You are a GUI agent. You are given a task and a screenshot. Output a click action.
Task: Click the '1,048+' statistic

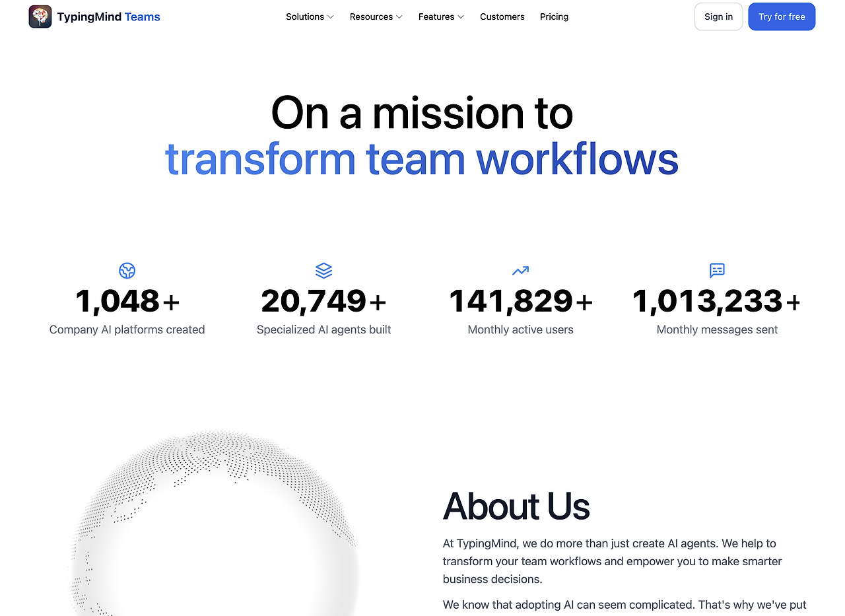(x=127, y=301)
